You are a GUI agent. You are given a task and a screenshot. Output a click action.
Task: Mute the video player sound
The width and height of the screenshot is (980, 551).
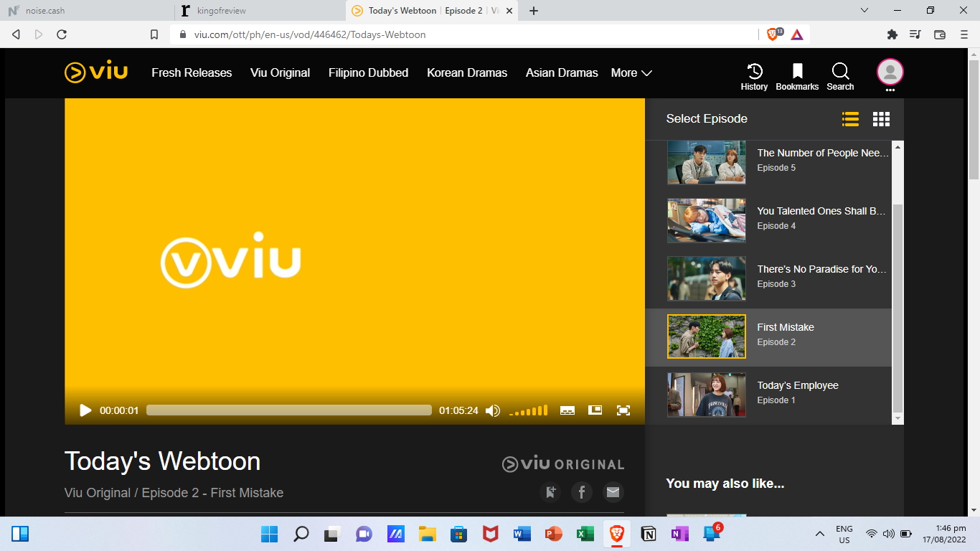point(493,410)
